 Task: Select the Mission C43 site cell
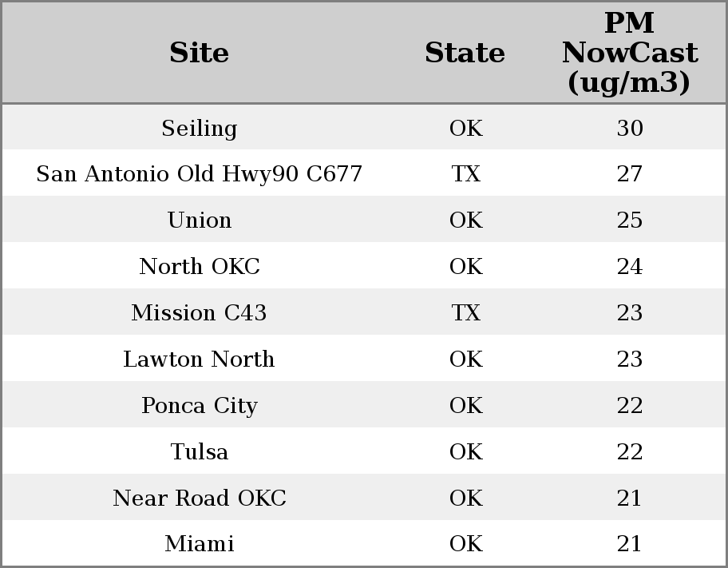click(200, 313)
